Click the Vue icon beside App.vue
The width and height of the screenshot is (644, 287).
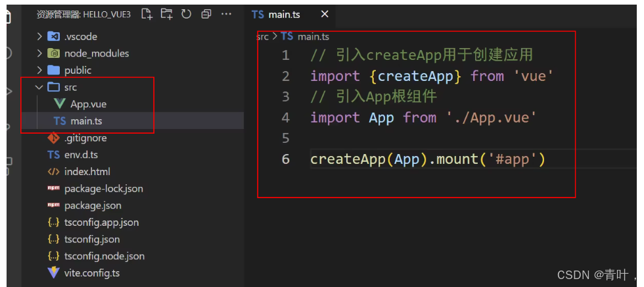60,104
